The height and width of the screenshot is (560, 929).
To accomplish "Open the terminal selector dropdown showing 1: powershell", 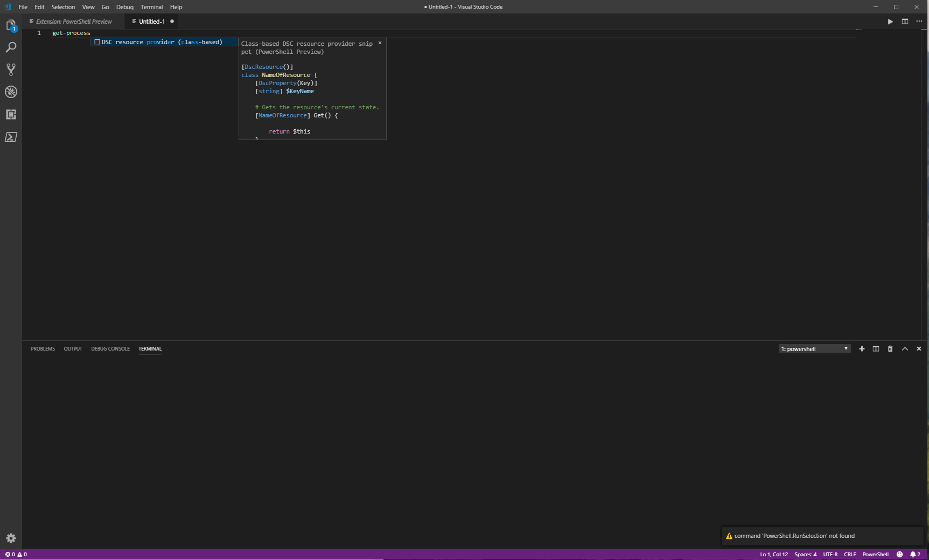I will (814, 348).
